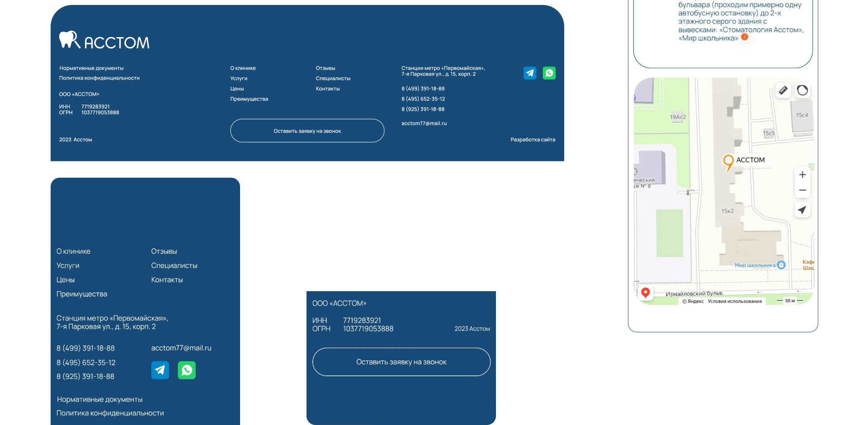The width and height of the screenshot is (868, 425).
Task: Open WhatsApp from the narrow left footer
Action: click(x=187, y=370)
